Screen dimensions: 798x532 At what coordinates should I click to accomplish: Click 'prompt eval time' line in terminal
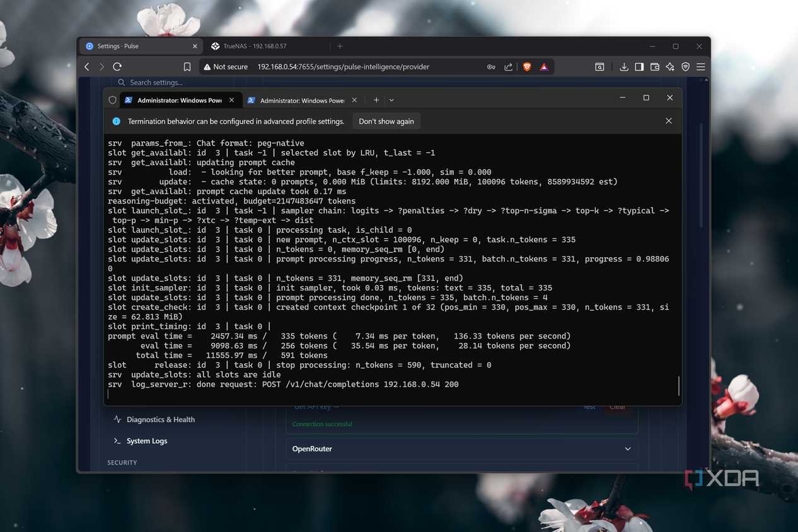click(x=339, y=336)
